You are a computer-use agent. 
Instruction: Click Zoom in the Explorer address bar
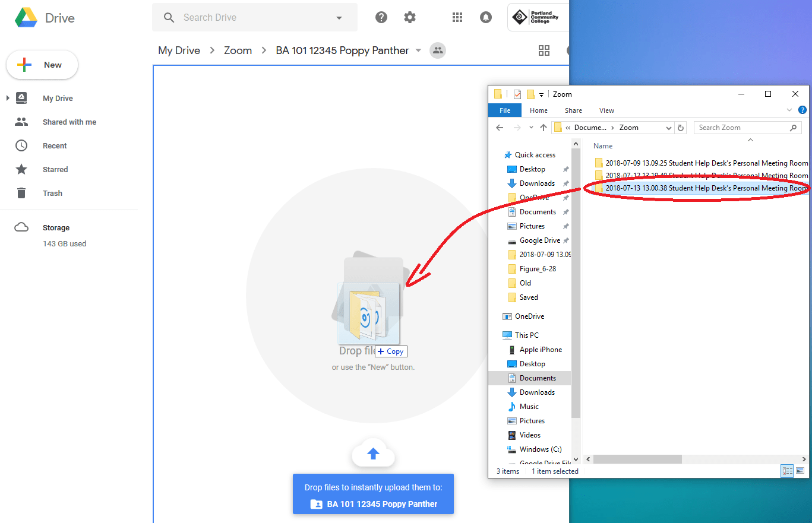629,128
